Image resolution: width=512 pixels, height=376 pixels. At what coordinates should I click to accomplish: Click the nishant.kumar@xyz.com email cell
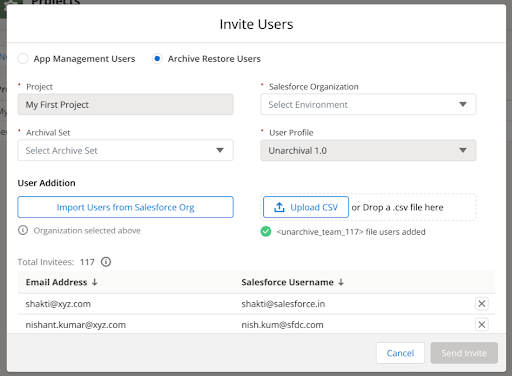pyautogui.click(x=76, y=325)
